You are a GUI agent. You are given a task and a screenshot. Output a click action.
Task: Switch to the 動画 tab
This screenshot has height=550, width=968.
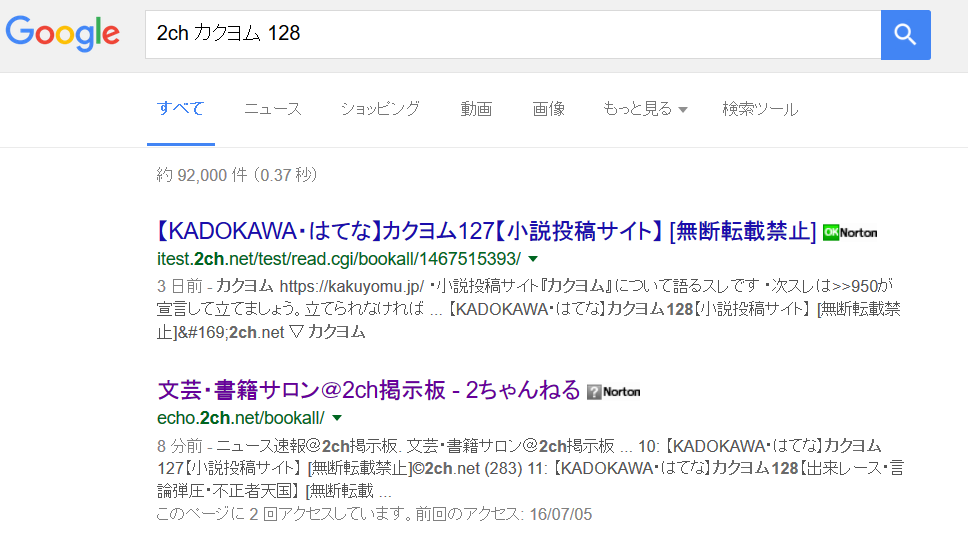[x=476, y=109]
